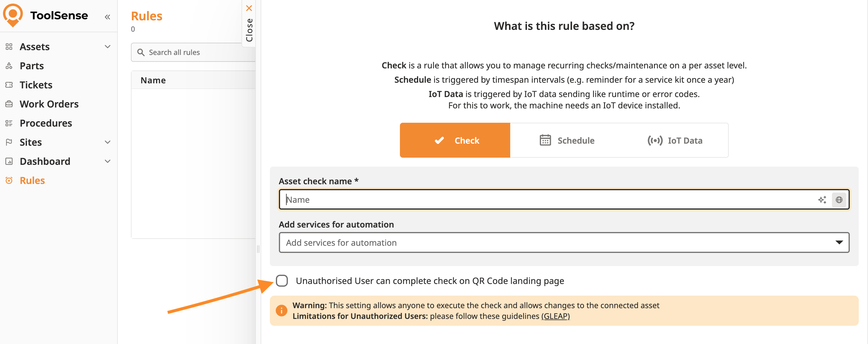Click the ToolSense logo icon
The height and width of the screenshot is (344, 868).
pos(13,15)
